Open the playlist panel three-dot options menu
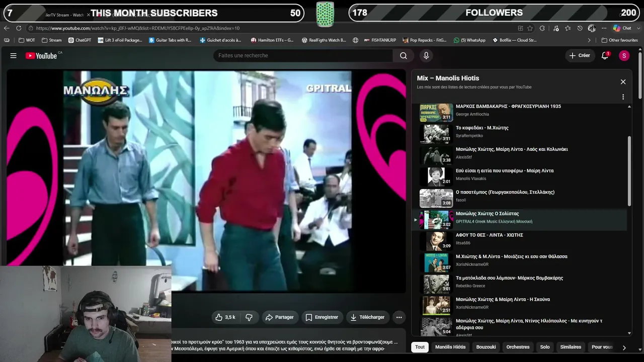 tap(623, 97)
